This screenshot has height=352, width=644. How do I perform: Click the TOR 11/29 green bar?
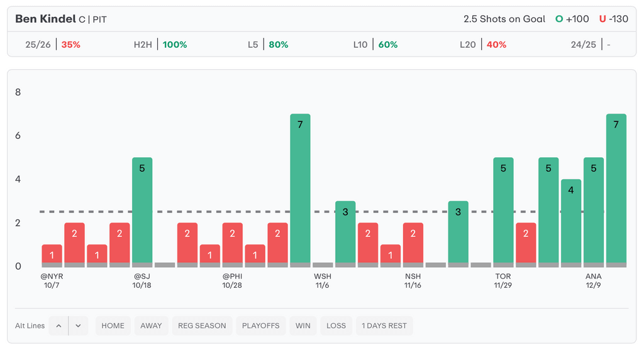[503, 211]
